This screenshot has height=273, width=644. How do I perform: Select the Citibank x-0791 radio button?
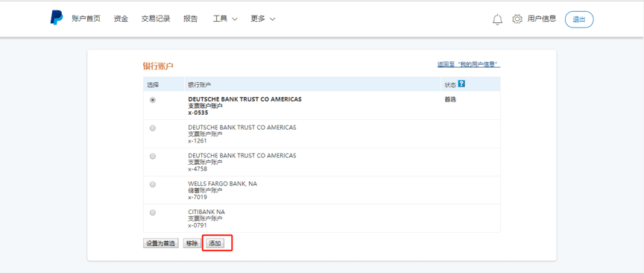click(x=153, y=213)
